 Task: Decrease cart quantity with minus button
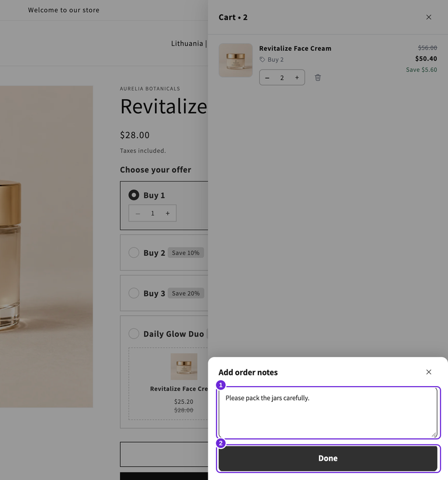point(267,78)
